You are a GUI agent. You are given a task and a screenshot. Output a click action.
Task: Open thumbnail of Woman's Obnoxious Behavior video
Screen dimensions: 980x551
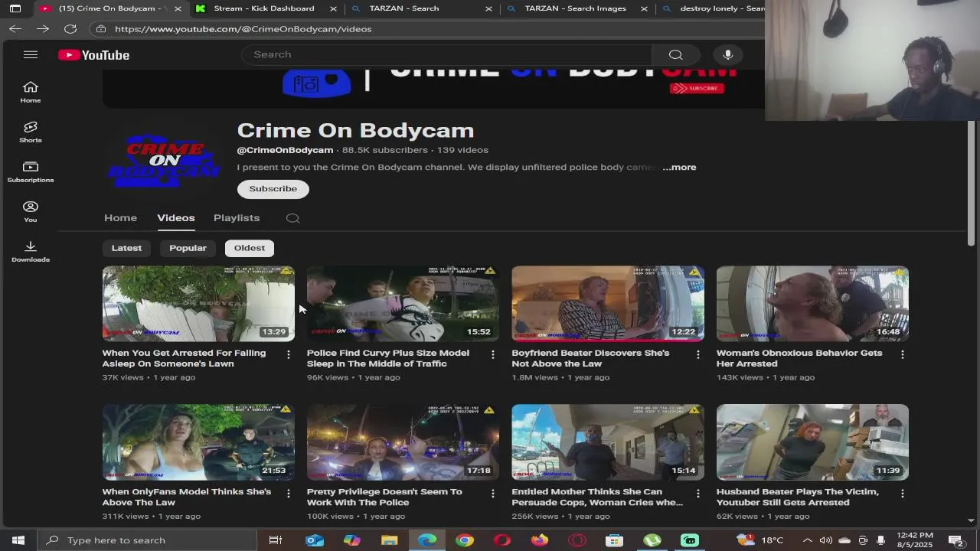[812, 303]
